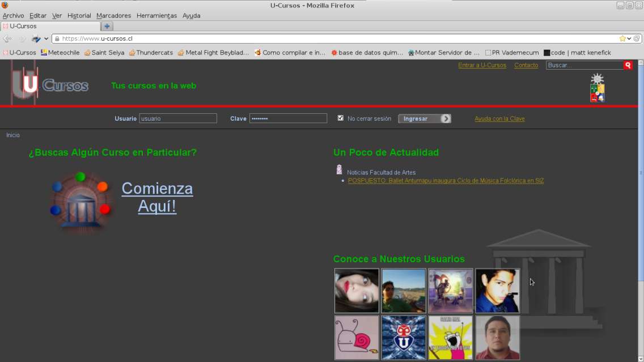The width and height of the screenshot is (644, 362).
Task: Open the Meteochile bookmark in bookmarks toolbar
Action: (60, 53)
